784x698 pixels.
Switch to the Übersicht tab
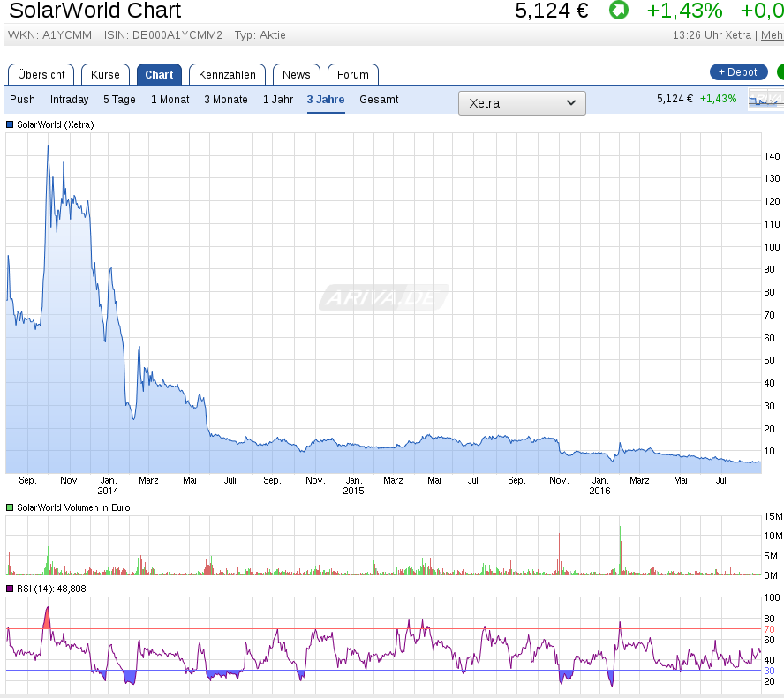[x=41, y=75]
